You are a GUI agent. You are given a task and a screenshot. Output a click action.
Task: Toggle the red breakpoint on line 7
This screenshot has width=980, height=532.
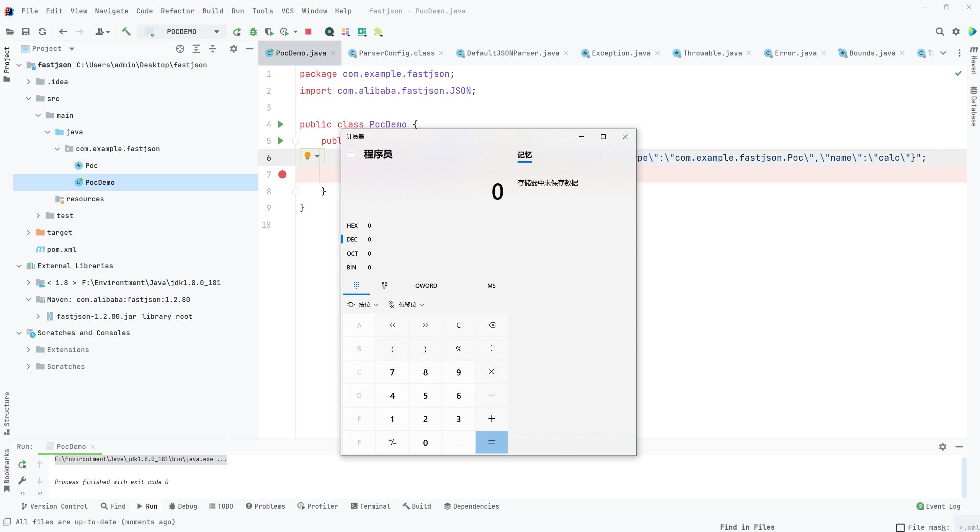pos(283,175)
